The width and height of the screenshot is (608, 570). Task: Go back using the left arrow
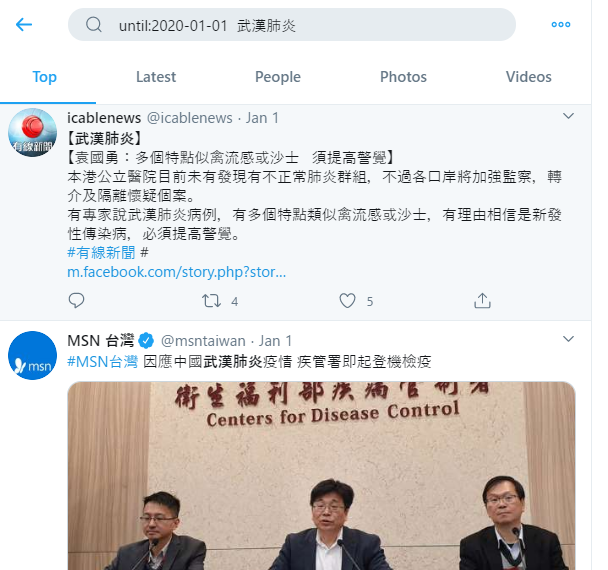click(24, 24)
